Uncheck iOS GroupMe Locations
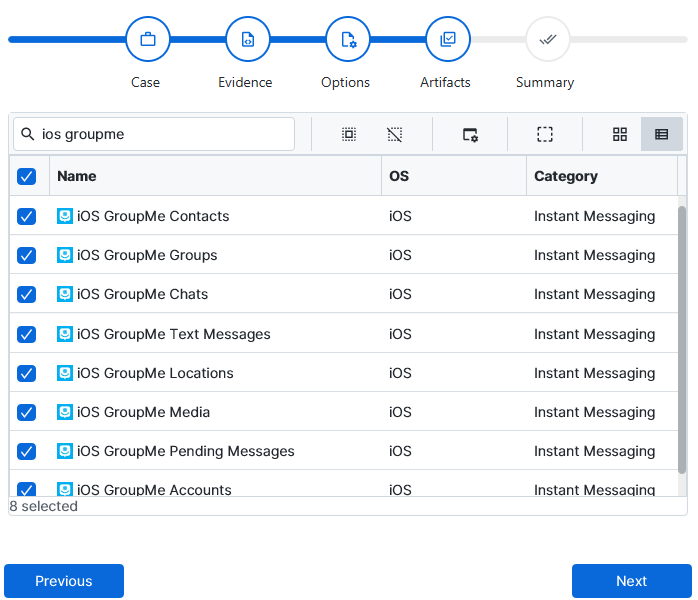This screenshot has width=698, height=600. (27, 373)
